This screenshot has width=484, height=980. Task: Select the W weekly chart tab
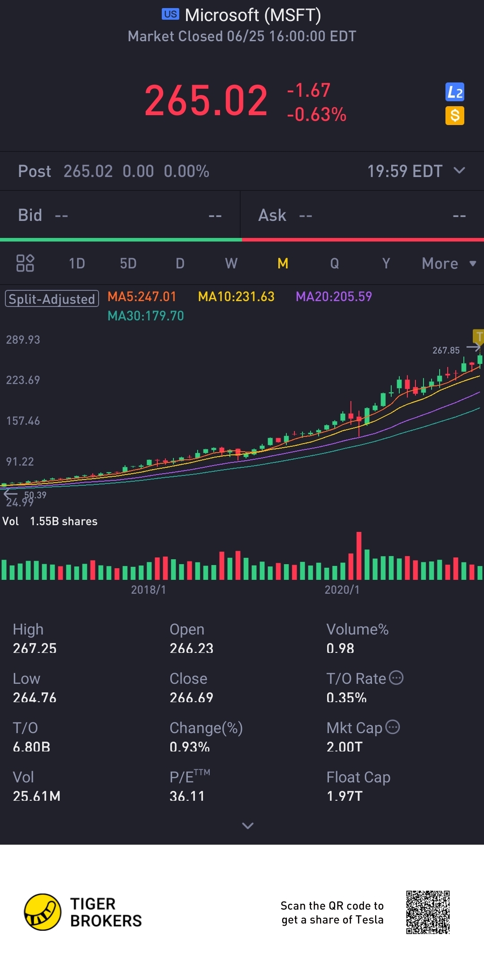tap(231, 263)
